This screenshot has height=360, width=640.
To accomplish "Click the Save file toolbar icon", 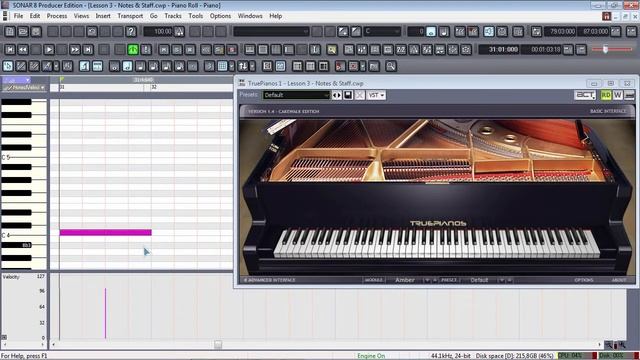I will 36,31.
